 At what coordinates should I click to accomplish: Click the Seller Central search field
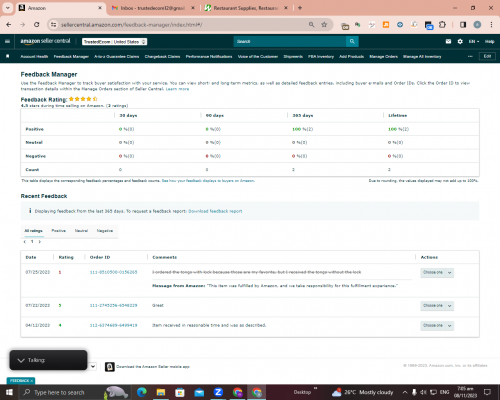pyautogui.click(x=290, y=41)
